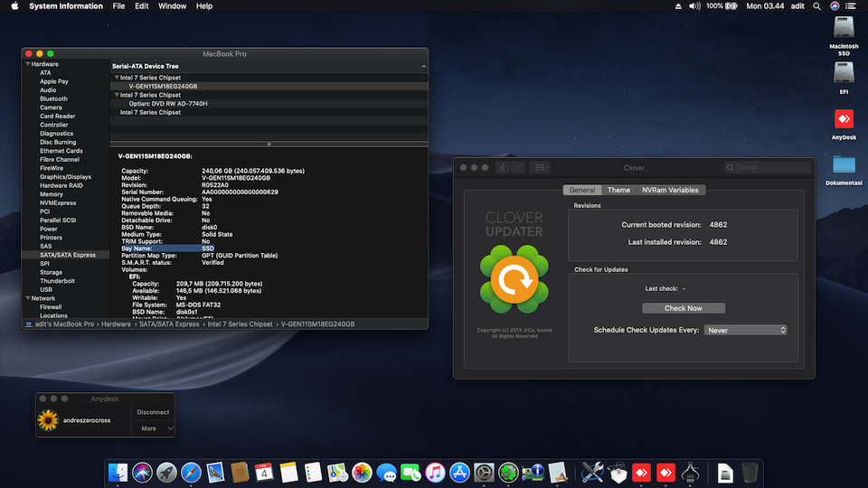This screenshot has height=488, width=868.
Task: Open FaceTime icon in the dock
Action: pyautogui.click(x=410, y=473)
